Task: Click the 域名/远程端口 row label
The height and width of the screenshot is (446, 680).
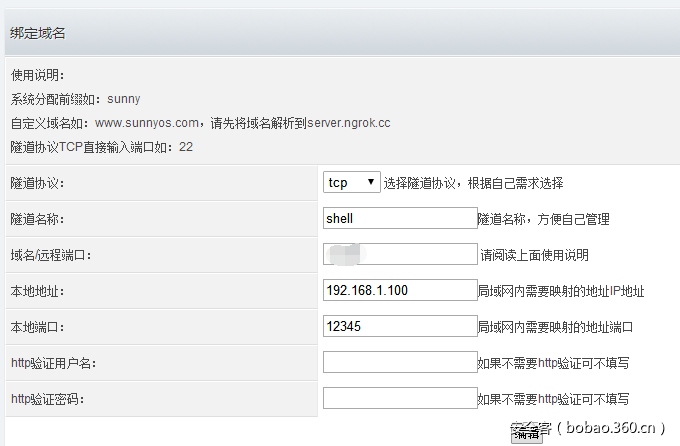Action: point(50,255)
